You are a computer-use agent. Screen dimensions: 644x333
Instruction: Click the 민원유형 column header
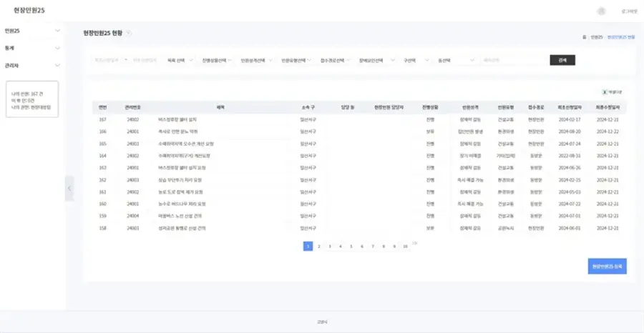(506, 107)
